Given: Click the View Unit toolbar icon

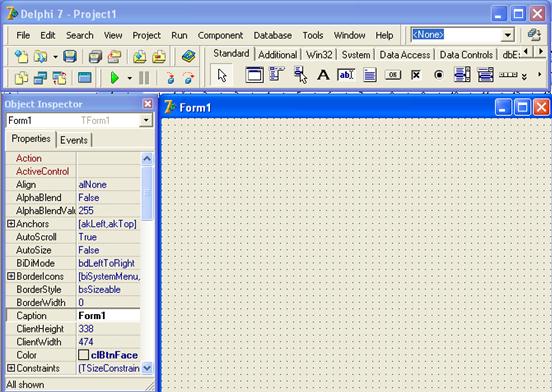Looking at the screenshot, I should (x=21, y=78).
